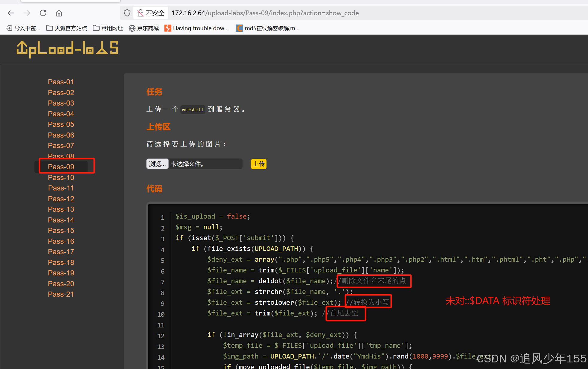Select Pass-09 in the sidebar menu
The width and height of the screenshot is (588, 369).
tap(61, 167)
